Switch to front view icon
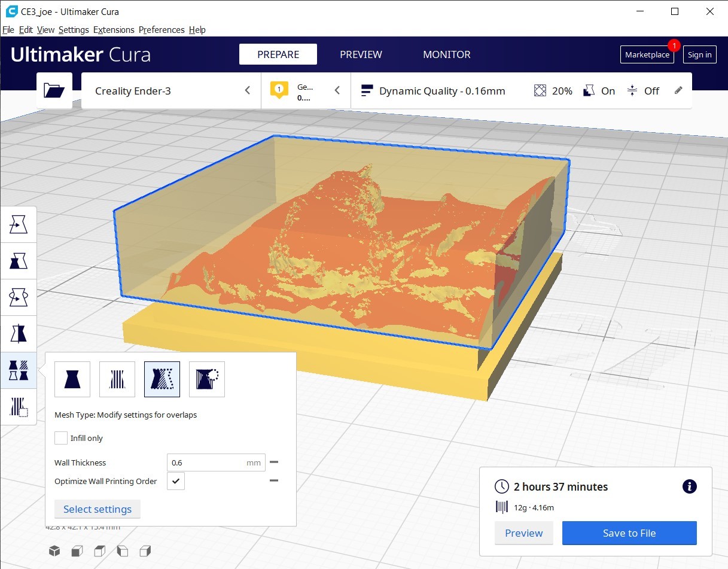 pyautogui.click(x=77, y=550)
